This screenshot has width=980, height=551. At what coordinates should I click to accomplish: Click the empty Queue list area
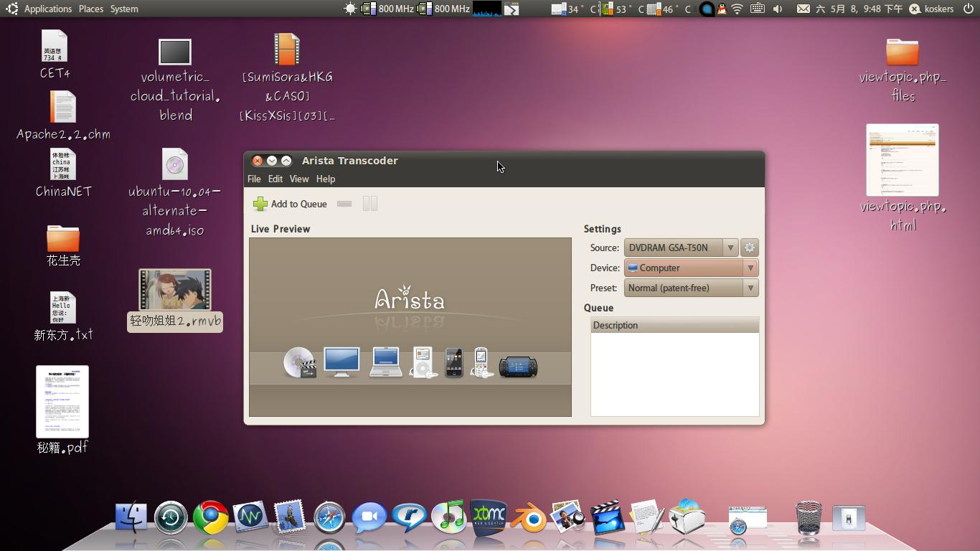[x=674, y=374]
